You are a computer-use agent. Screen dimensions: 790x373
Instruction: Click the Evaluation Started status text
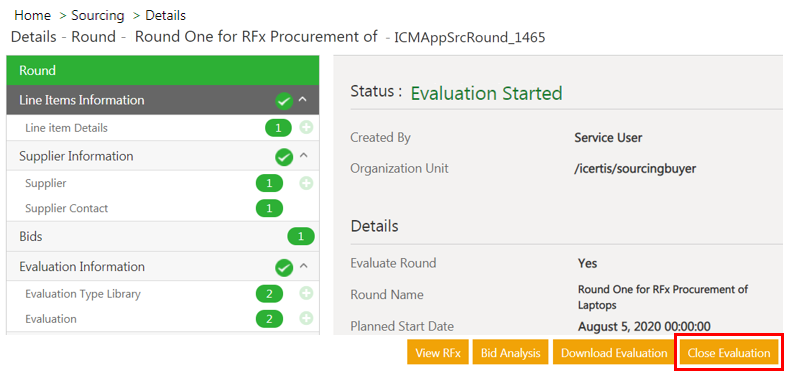486,93
